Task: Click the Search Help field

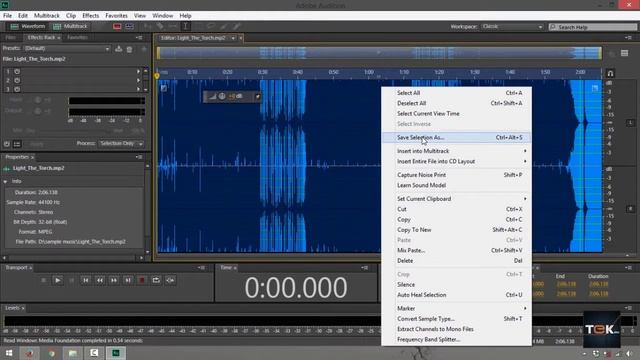Action: pos(593,27)
